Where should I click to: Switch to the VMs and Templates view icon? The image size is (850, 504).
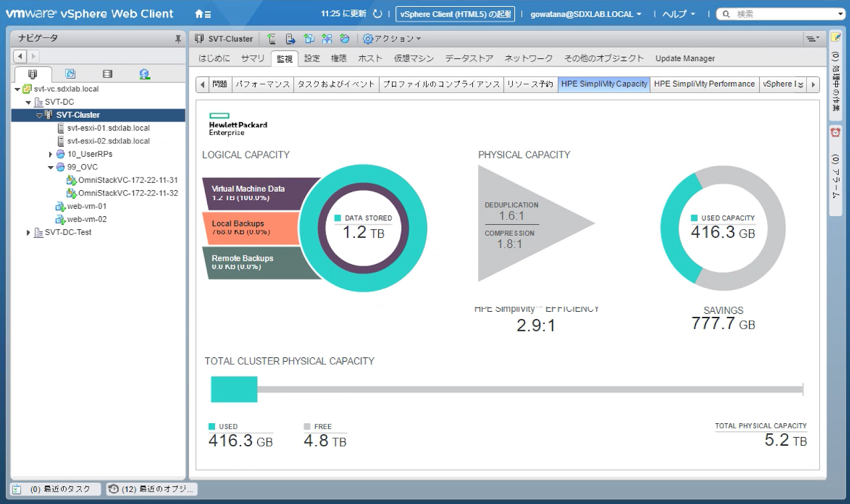click(x=70, y=74)
